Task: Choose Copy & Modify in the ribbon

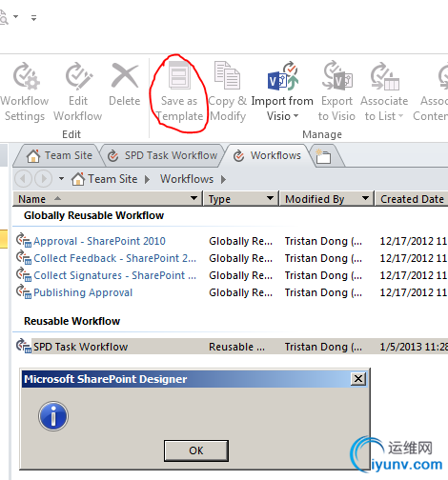Action: (x=227, y=92)
